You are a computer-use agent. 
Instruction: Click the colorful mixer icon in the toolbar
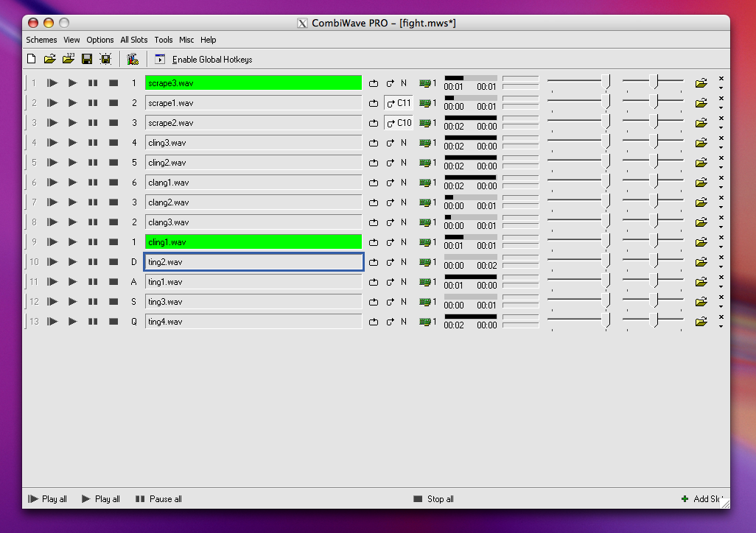[133, 58]
